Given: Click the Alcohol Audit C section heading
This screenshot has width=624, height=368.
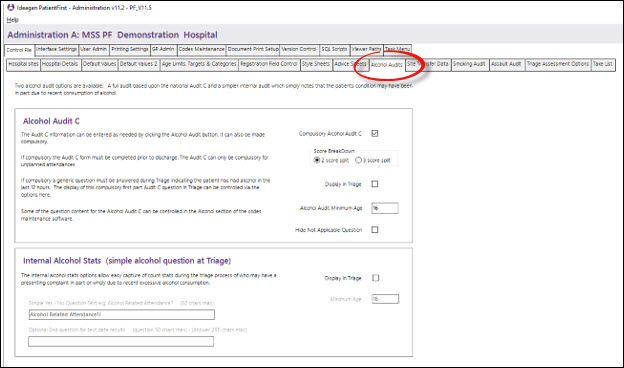Looking at the screenshot, I should (x=51, y=121).
